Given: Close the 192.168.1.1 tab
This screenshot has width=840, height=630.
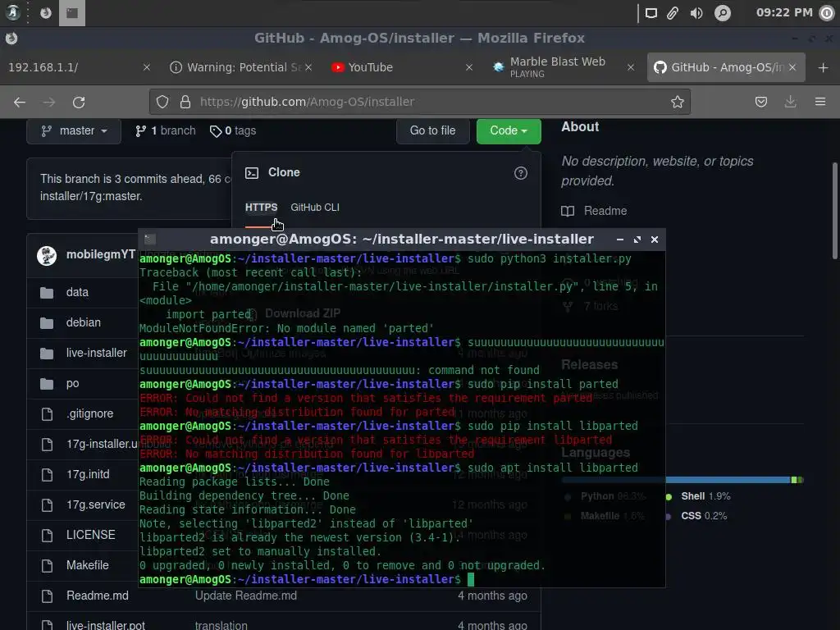Looking at the screenshot, I should [x=146, y=67].
